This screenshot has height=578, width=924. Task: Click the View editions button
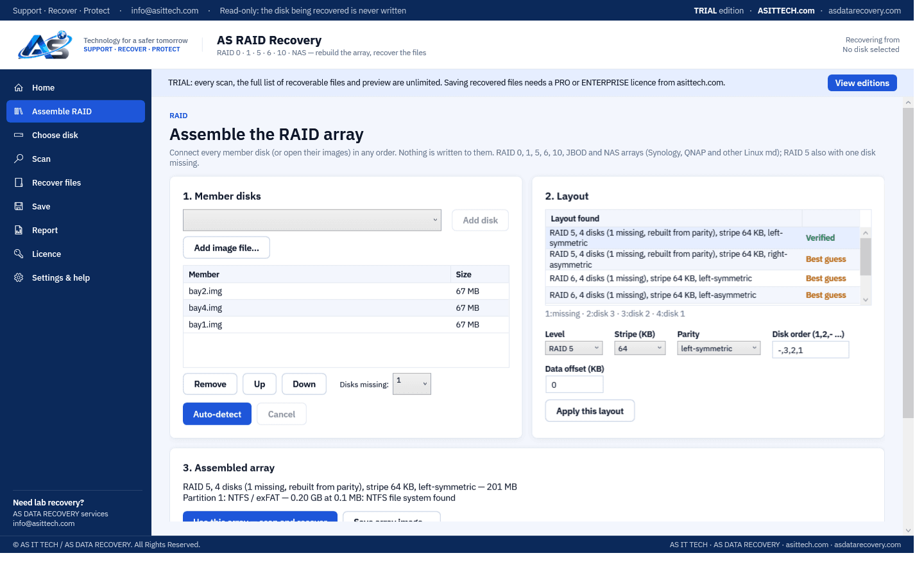pos(862,83)
